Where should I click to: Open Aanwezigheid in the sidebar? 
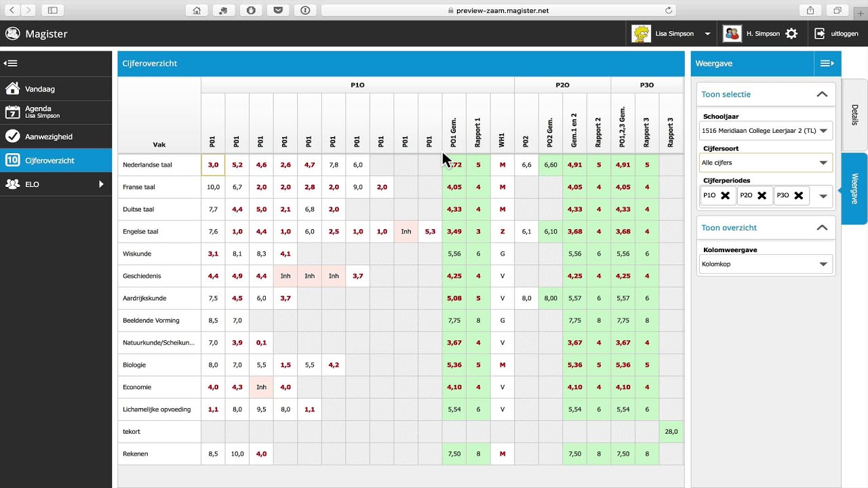point(56,136)
